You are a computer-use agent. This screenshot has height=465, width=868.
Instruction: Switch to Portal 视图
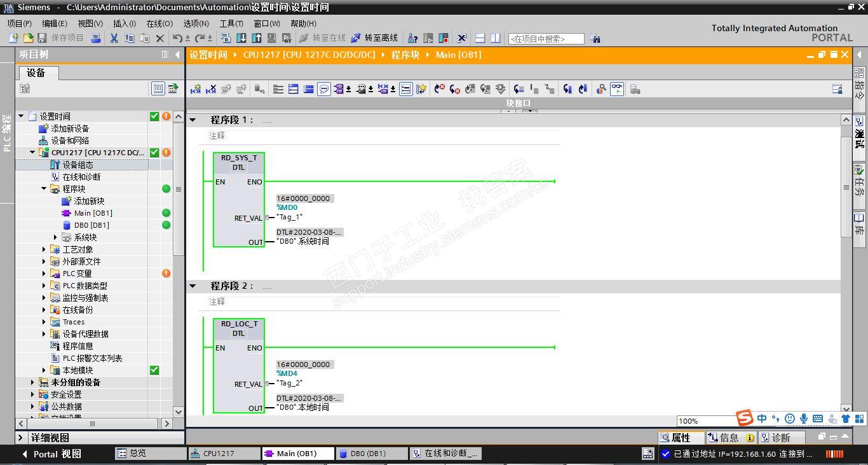click(x=52, y=454)
